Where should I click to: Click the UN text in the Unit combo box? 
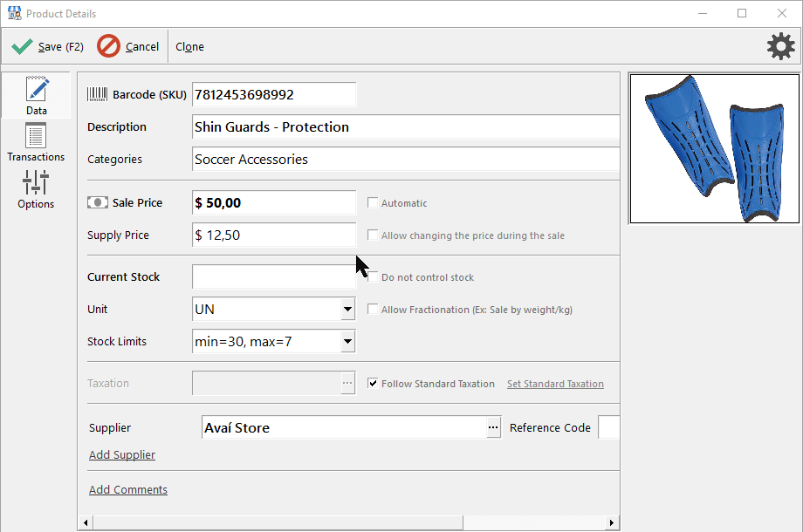point(205,309)
